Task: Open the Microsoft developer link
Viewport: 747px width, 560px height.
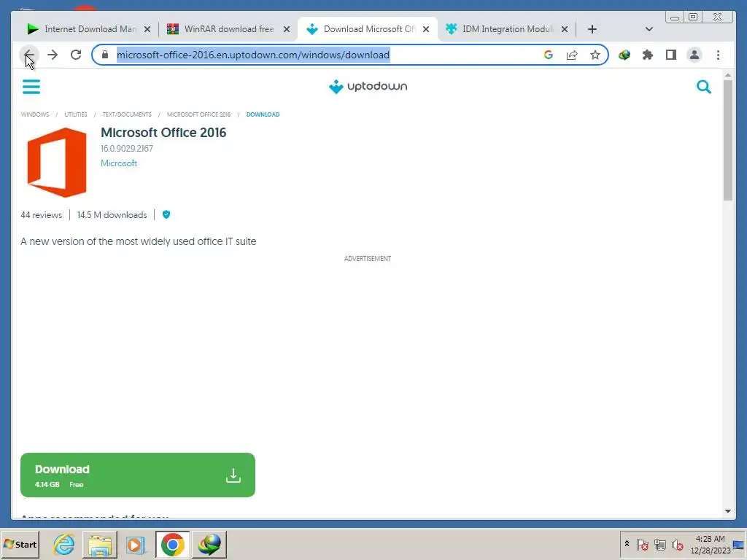Action: click(119, 163)
